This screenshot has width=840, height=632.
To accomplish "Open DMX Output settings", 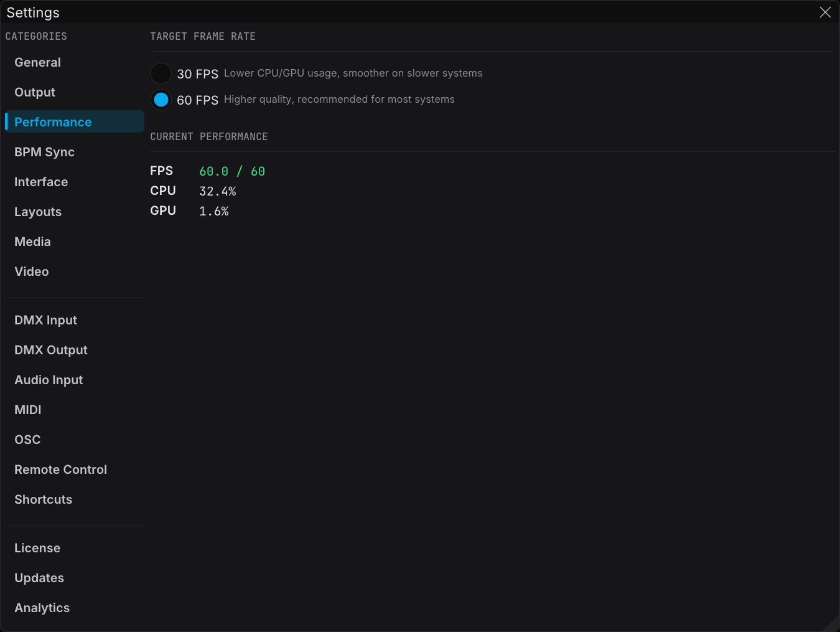I will click(75, 350).
